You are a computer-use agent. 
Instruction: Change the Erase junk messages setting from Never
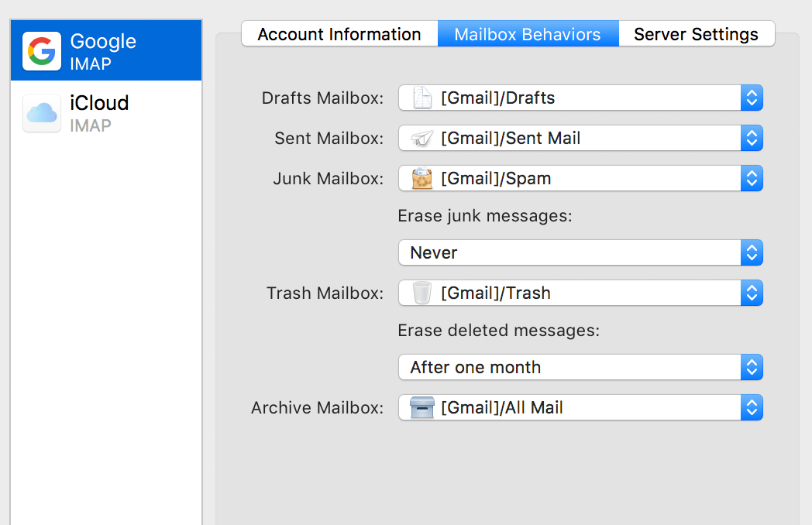[x=580, y=252]
